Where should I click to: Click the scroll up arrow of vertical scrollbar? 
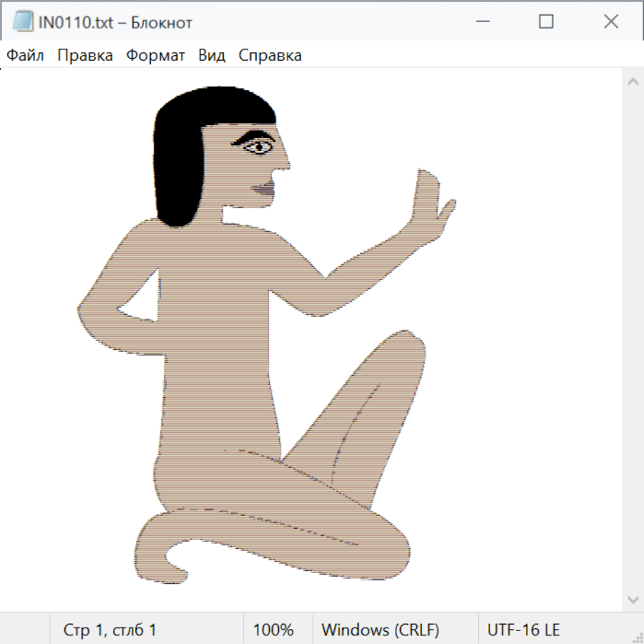[x=633, y=82]
